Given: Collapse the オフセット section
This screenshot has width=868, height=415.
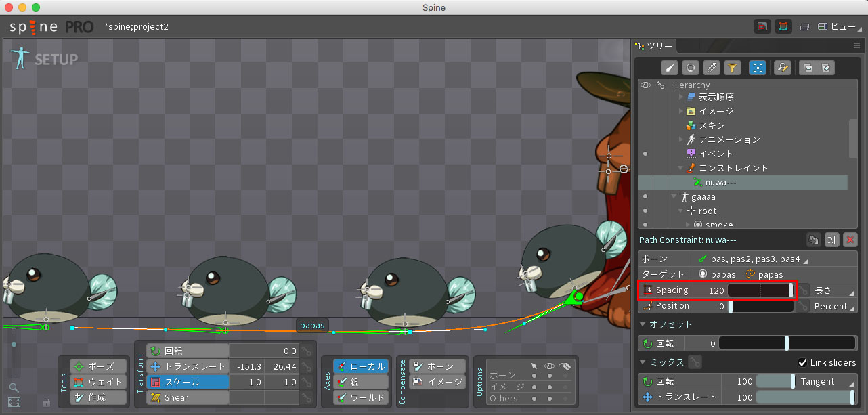Looking at the screenshot, I should click(643, 325).
